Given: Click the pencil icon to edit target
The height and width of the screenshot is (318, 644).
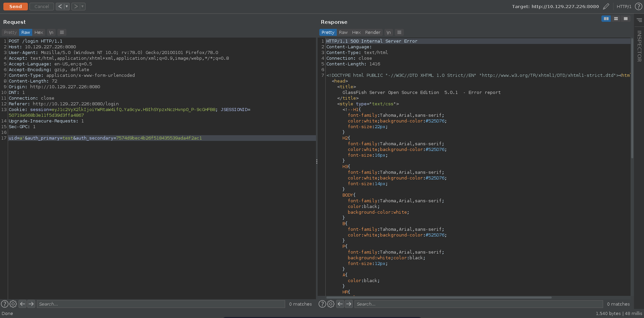Looking at the screenshot, I should click(x=606, y=6).
